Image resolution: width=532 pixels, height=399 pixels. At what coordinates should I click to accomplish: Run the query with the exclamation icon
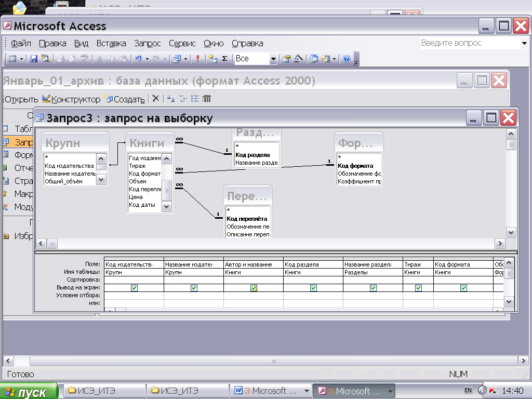pyautogui.click(x=197, y=59)
